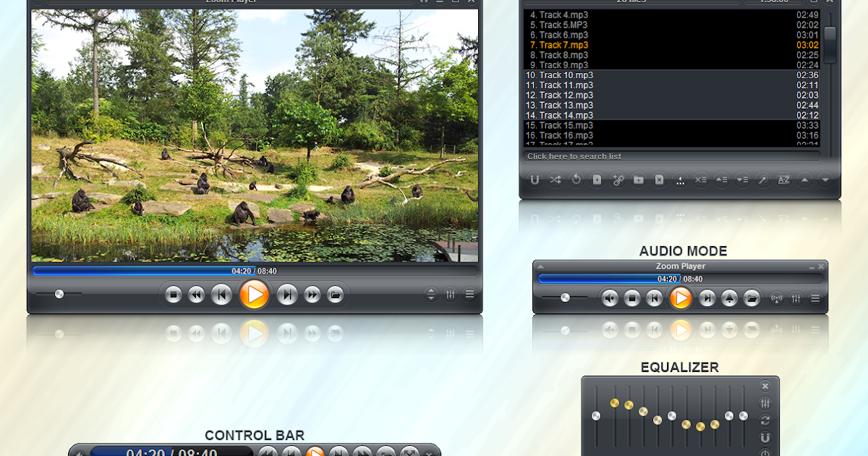This screenshot has height=456, width=868.
Task: Expand audio mode player via title triangle
Action: tap(540, 266)
